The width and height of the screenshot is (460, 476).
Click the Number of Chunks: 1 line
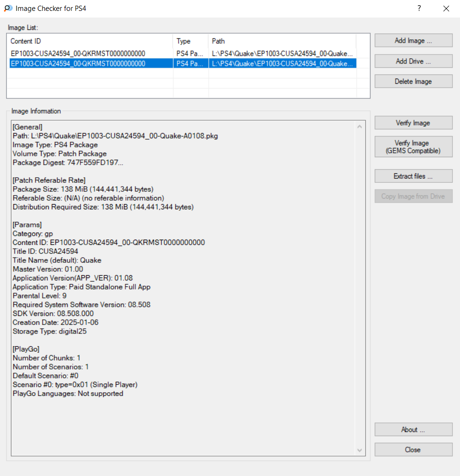[47, 358]
